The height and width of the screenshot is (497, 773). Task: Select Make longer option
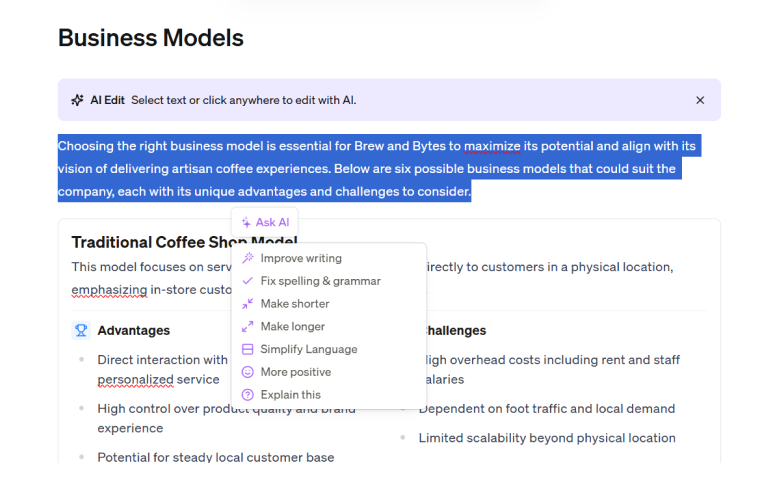[x=328, y=326]
